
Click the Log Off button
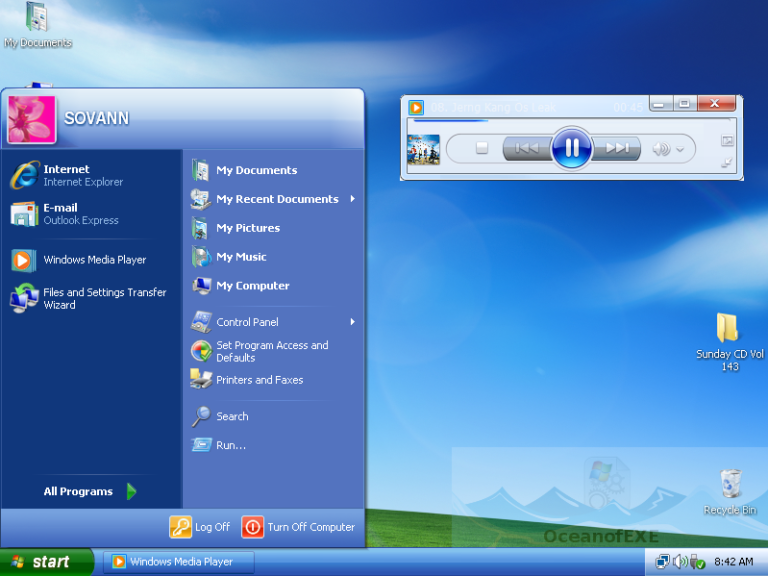200,527
